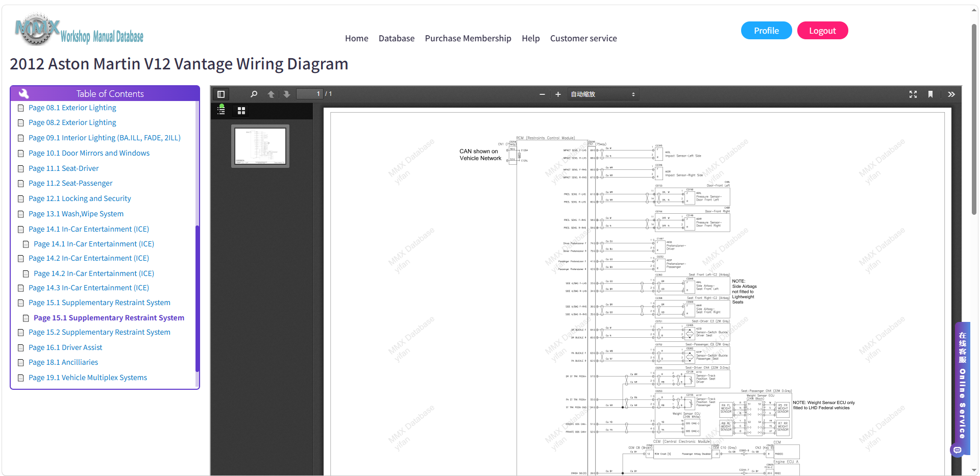Click the browser page vertical scrollbar
This screenshot has height=476, width=980.
(974, 120)
